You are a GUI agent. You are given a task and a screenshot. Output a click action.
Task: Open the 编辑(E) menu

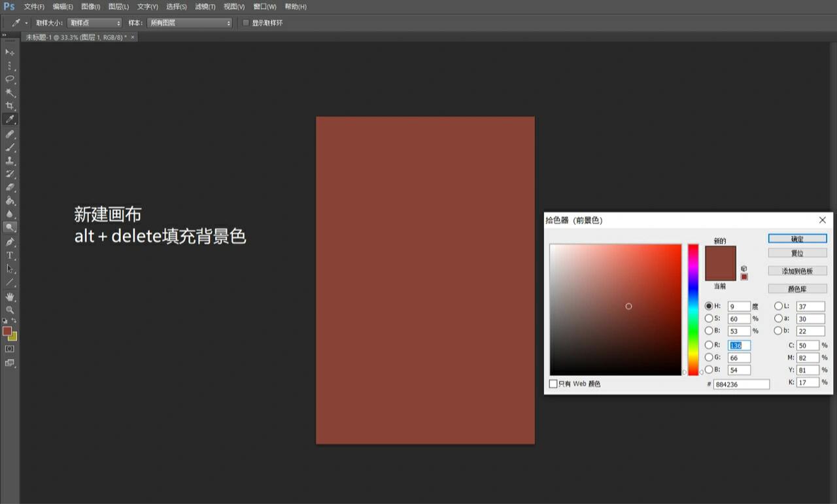(63, 7)
